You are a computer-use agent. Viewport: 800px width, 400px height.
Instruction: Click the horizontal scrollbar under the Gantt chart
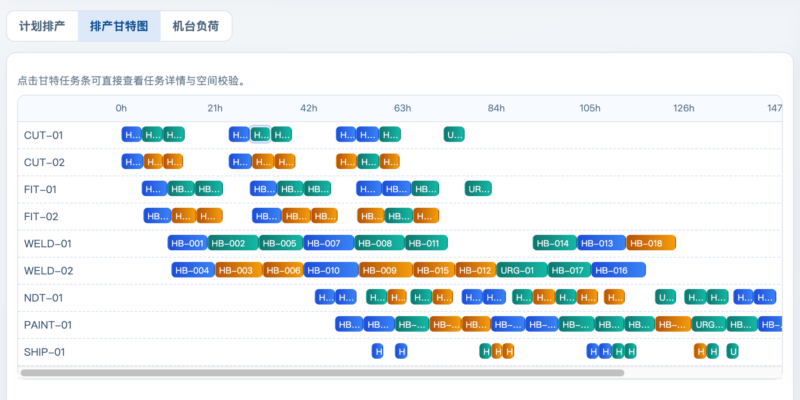(x=320, y=373)
